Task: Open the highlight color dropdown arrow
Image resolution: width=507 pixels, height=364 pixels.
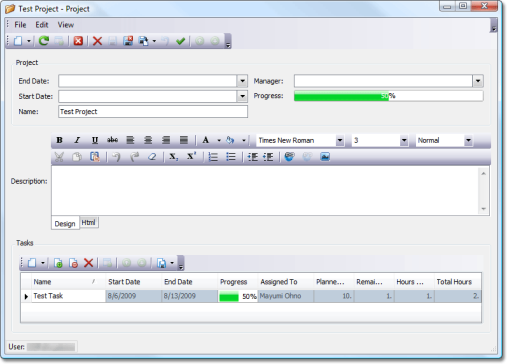Action: pyautogui.click(x=244, y=140)
